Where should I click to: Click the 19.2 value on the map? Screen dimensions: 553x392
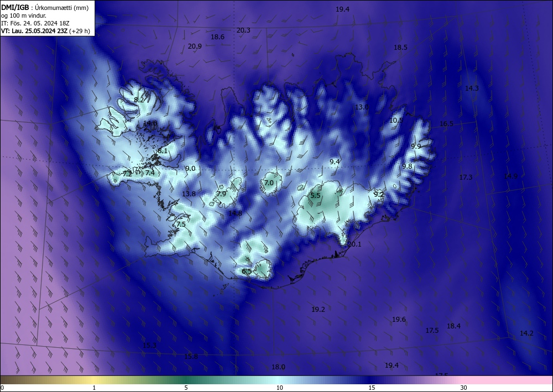[318, 309]
